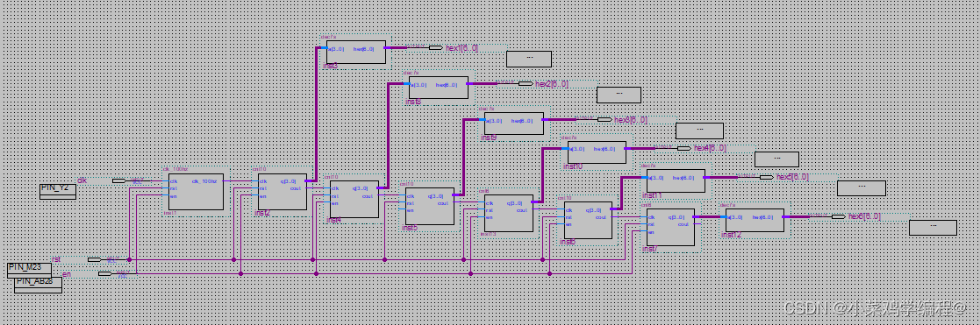Select the cnt10 counter block inst2
This screenshot has width=980, height=325.
pyautogui.click(x=283, y=192)
